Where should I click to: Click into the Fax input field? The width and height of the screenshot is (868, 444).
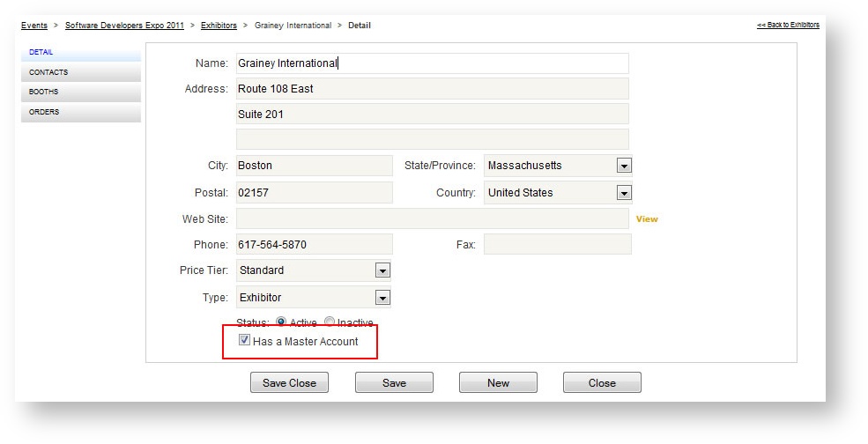tap(557, 244)
